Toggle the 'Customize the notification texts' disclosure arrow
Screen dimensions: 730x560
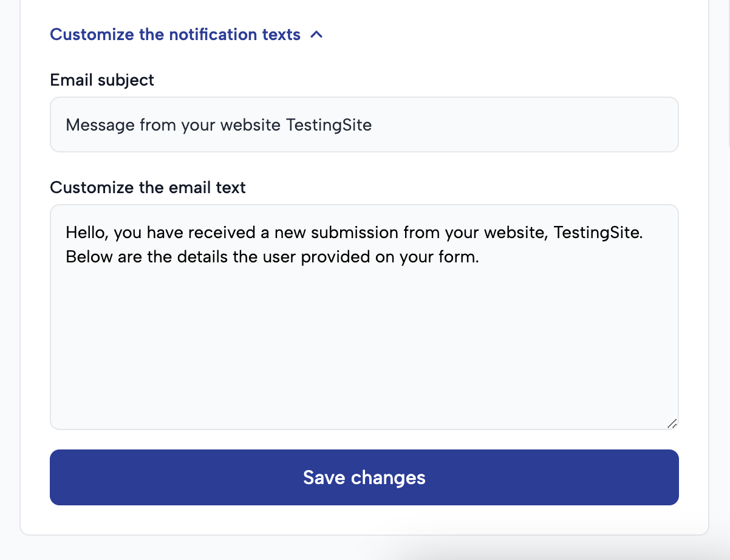tap(317, 35)
